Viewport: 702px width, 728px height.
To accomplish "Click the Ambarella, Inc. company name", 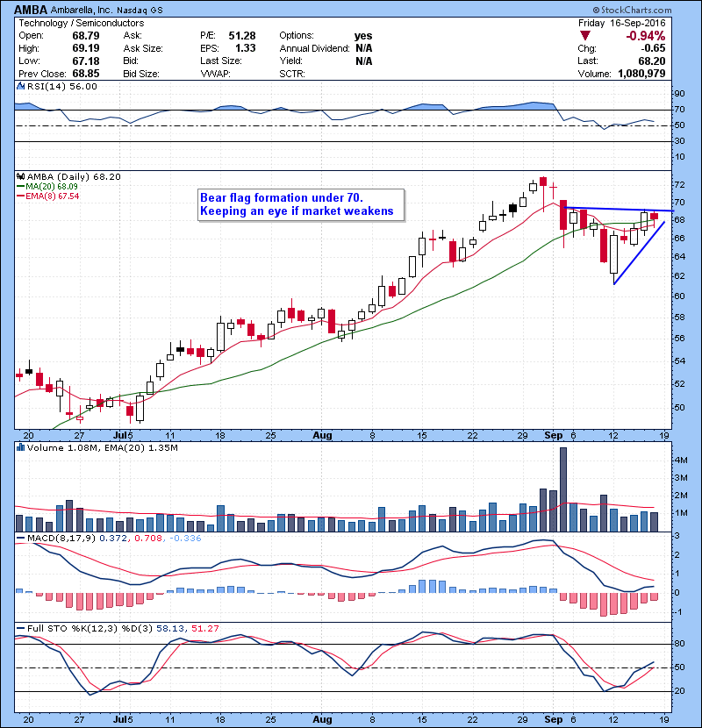I will pos(82,10).
